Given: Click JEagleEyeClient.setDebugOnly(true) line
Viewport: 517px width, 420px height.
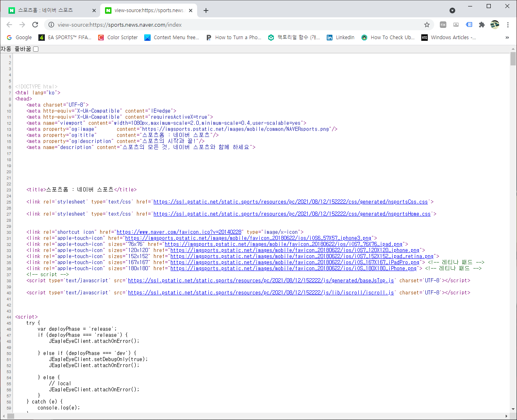Looking at the screenshot, I should 99,359.
